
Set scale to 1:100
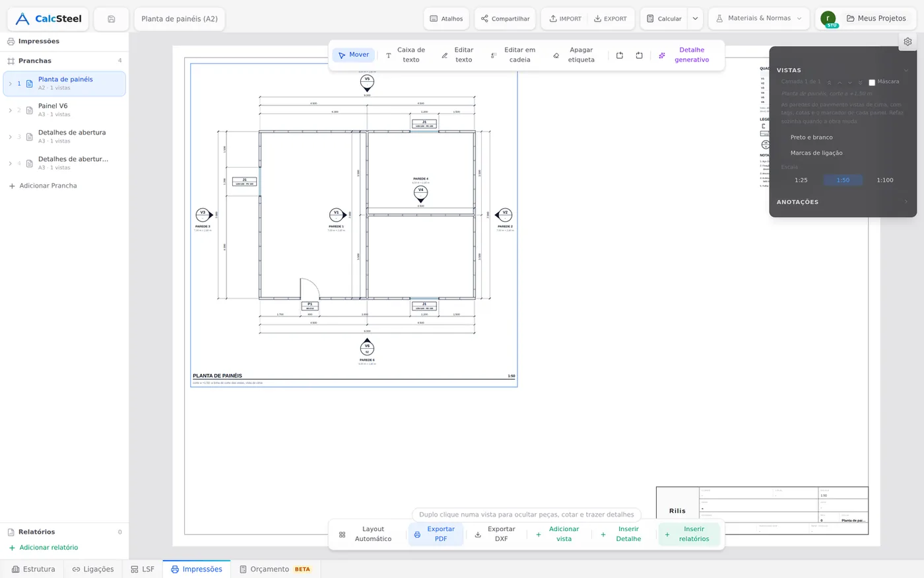click(x=884, y=180)
